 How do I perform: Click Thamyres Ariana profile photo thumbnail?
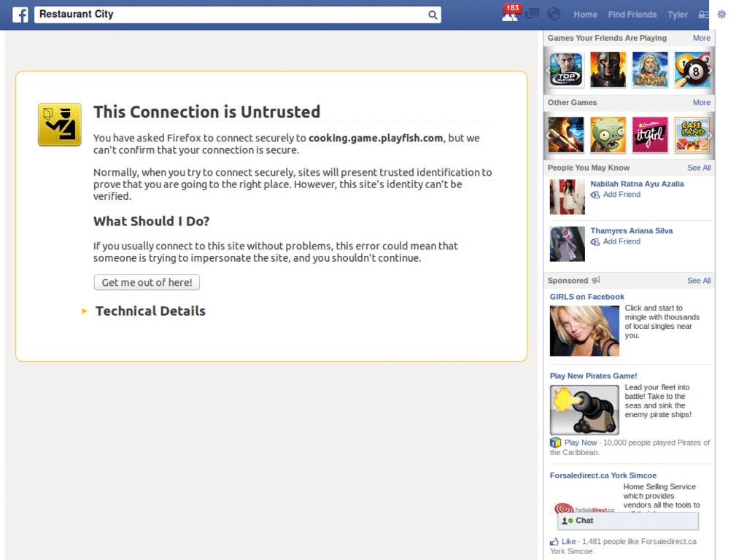click(567, 244)
